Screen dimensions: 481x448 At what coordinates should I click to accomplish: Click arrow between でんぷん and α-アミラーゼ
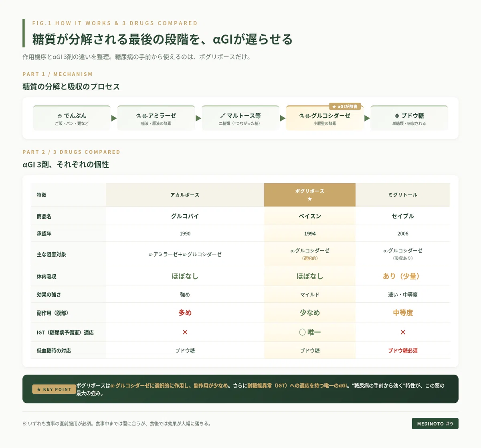[x=114, y=118]
